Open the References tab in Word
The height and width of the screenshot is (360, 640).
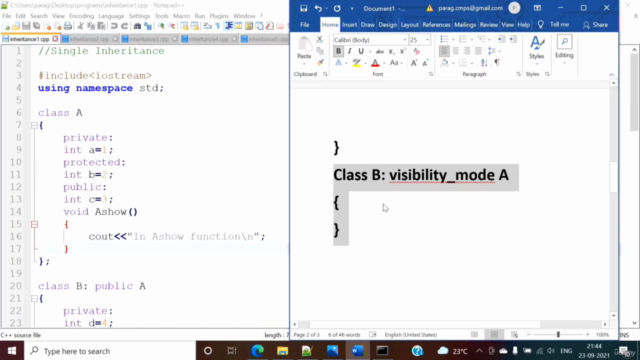[436, 25]
